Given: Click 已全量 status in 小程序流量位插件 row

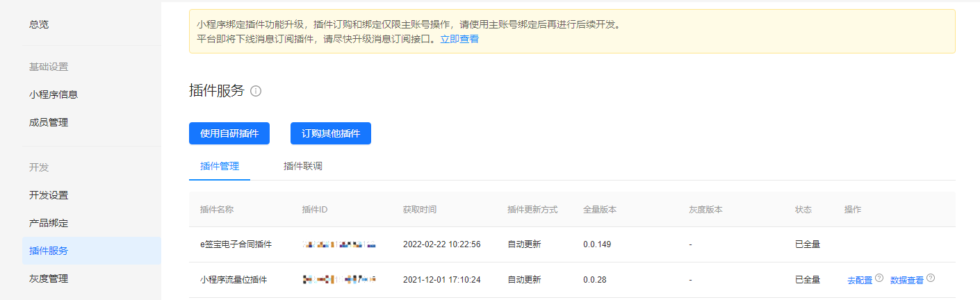Looking at the screenshot, I should pyautogui.click(x=808, y=280).
